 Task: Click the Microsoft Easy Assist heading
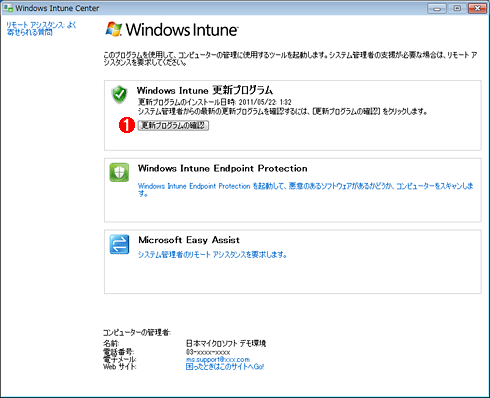(x=189, y=240)
